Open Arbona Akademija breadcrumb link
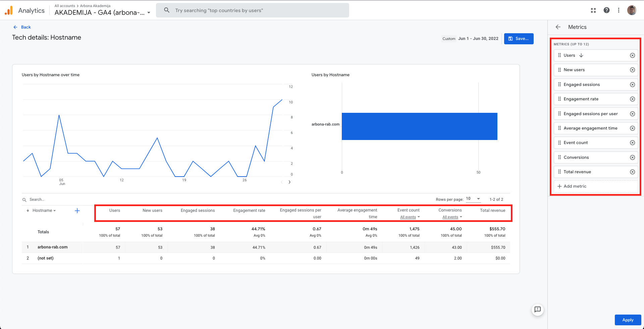Screen dimensions: 644x329 95,6
